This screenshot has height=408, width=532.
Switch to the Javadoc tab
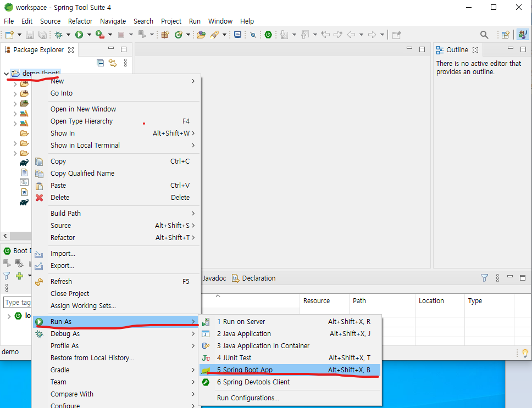pyautogui.click(x=214, y=278)
